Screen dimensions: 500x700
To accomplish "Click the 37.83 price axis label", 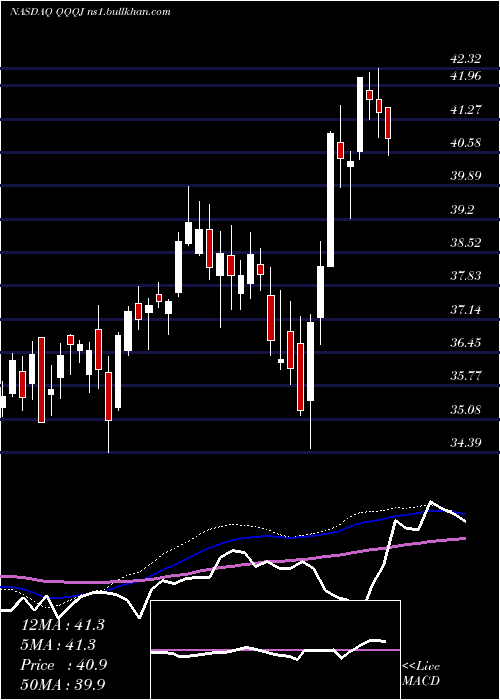I will click(x=466, y=276).
